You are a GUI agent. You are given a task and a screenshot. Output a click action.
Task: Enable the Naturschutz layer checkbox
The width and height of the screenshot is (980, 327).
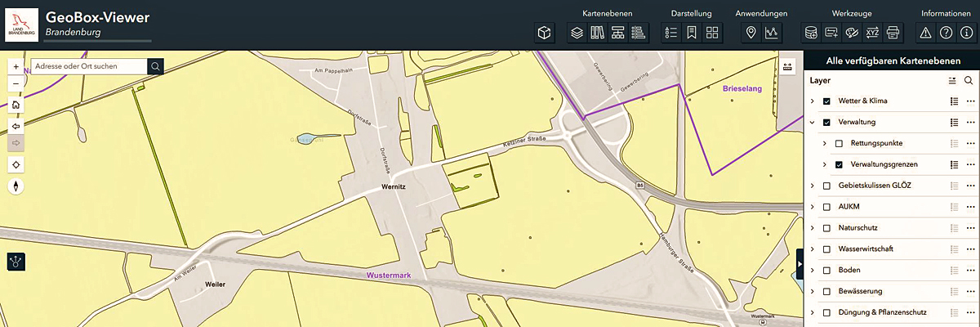[827, 228]
